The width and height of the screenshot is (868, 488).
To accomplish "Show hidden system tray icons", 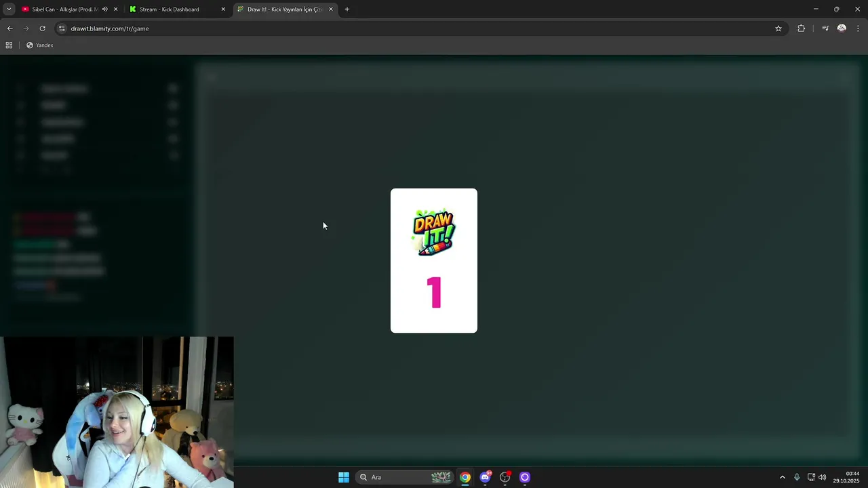I will pyautogui.click(x=782, y=477).
